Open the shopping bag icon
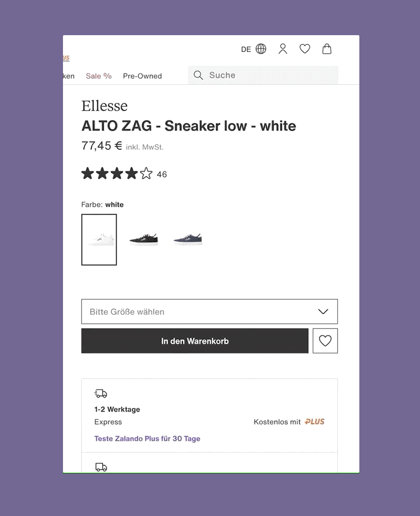Viewport: 420px width, 516px height. click(x=327, y=49)
